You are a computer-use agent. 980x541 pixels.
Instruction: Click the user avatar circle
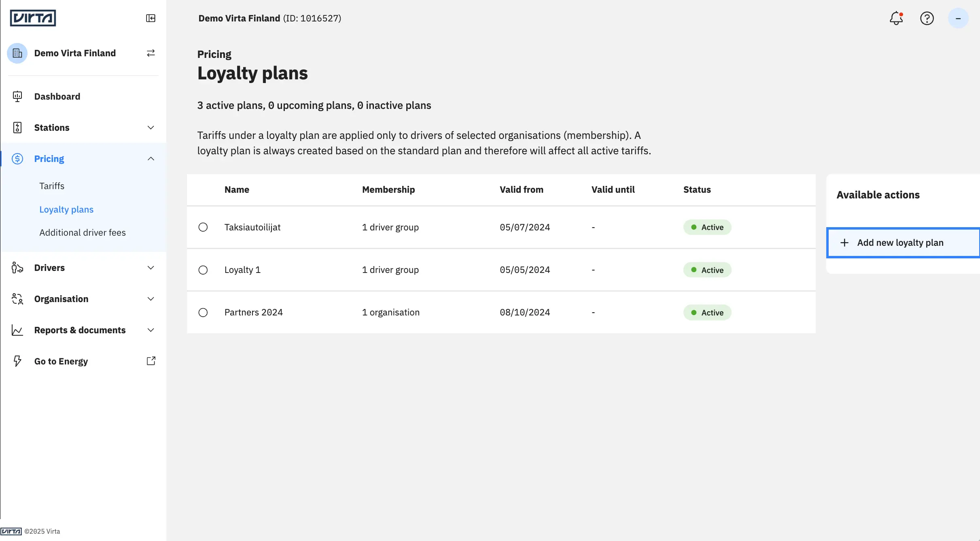tap(958, 18)
